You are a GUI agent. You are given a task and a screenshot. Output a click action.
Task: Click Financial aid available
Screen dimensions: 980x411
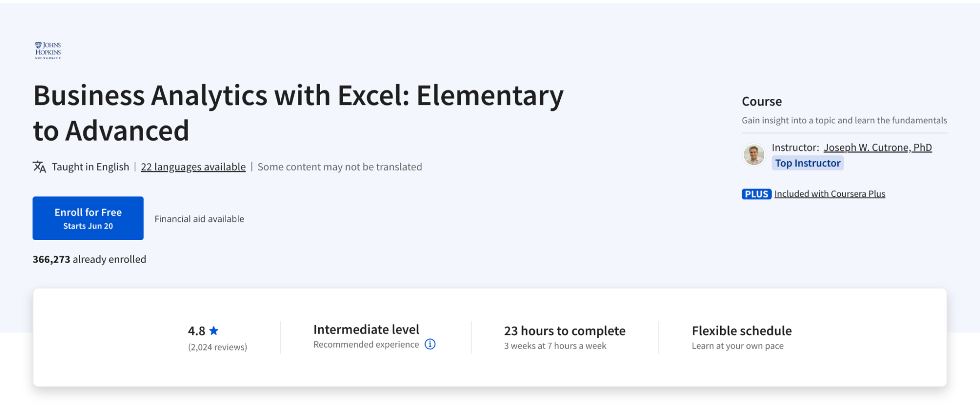coord(199,218)
